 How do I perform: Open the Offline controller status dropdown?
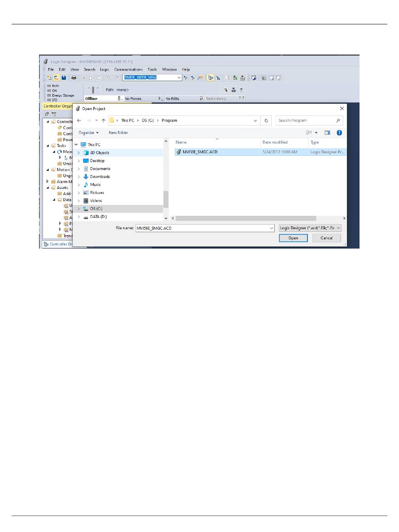click(x=120, y=99)
